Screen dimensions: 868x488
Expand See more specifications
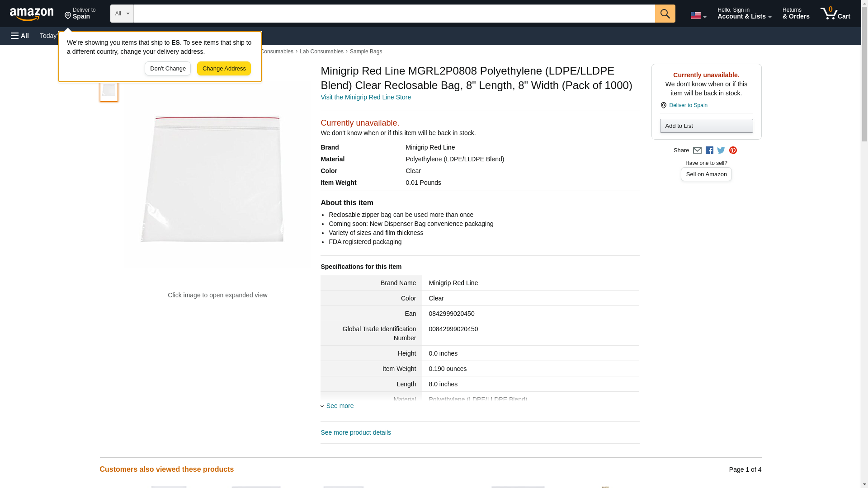point(340,406)
